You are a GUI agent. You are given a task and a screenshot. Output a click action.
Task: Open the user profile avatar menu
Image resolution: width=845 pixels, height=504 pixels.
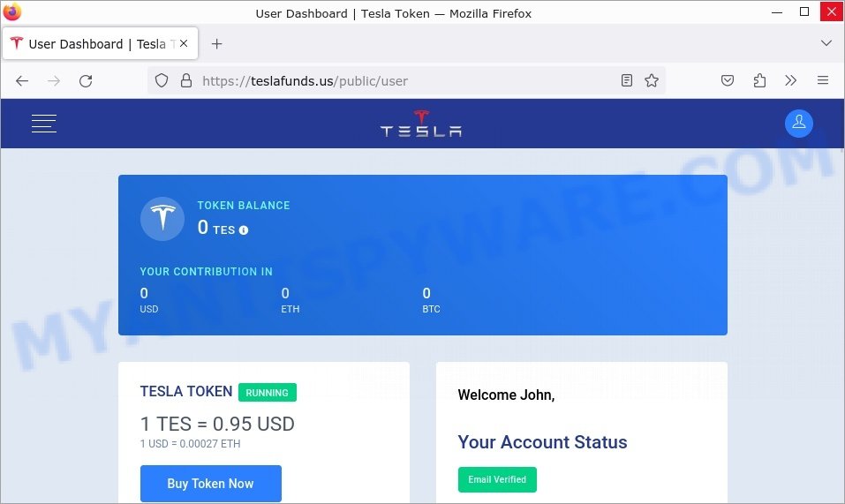pyautogui.click(x=799, y=124)
